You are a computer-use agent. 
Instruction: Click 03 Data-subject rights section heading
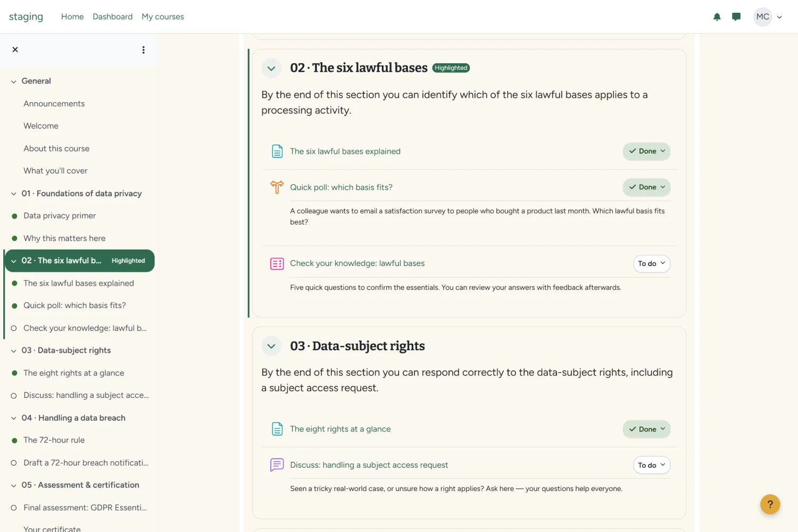(x=358, y=346)
